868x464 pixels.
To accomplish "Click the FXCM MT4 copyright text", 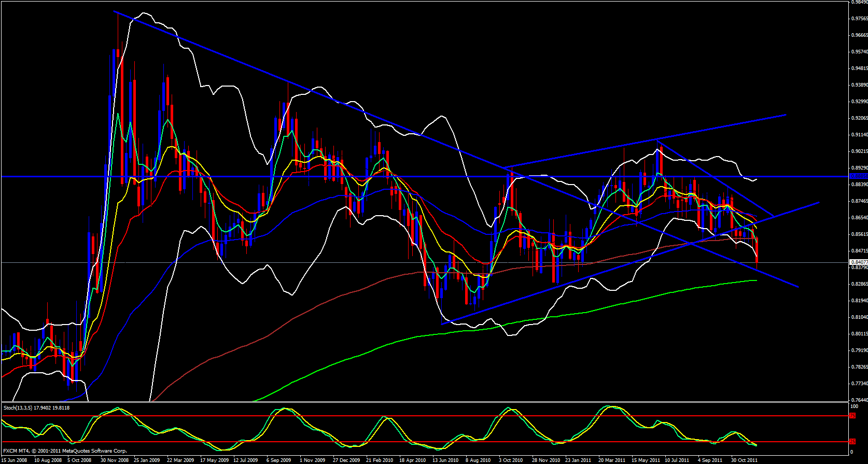I will (x=65, y=451).
